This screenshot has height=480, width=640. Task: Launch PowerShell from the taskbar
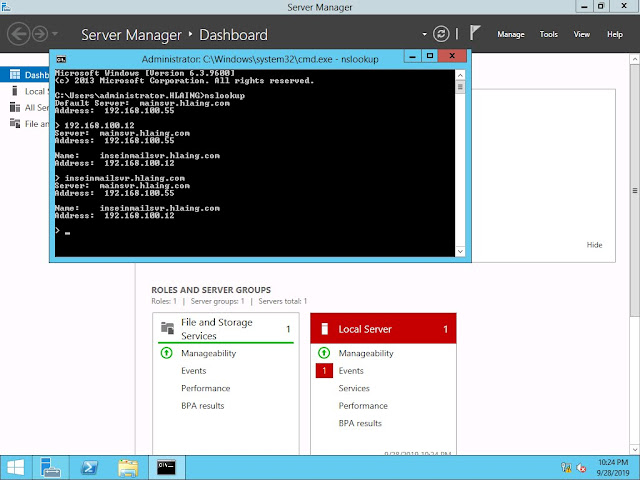point(89,468)
